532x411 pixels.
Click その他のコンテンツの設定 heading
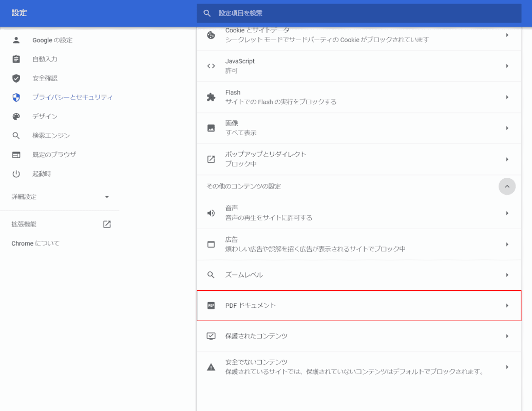[x=243, y=186]
